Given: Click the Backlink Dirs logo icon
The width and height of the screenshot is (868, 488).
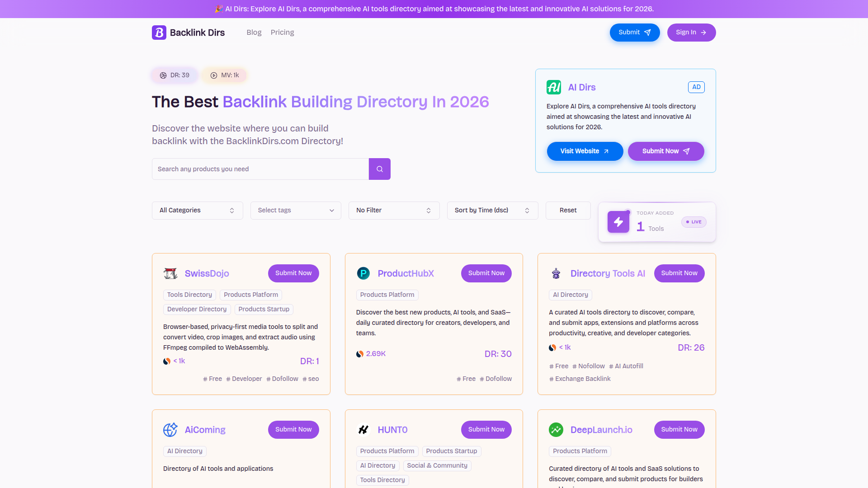Looking at the screenshot, I should (x=159, y=32).
